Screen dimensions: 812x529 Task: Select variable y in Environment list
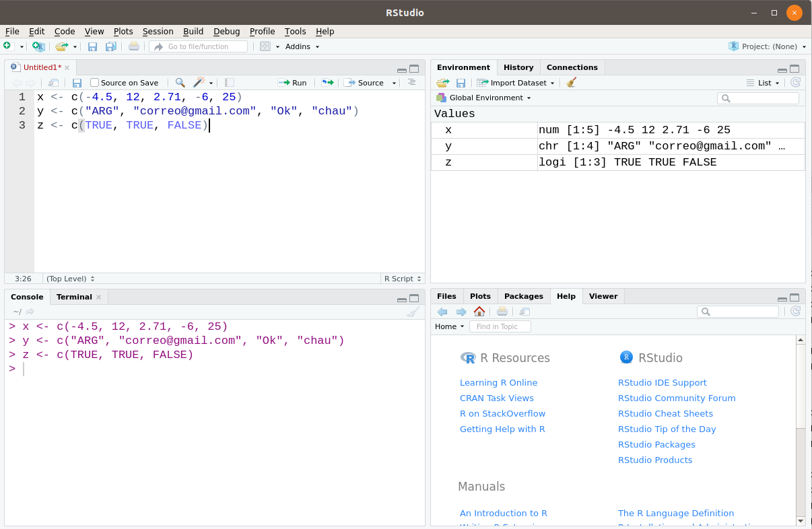pyautogui.click(x=618, y=146)
